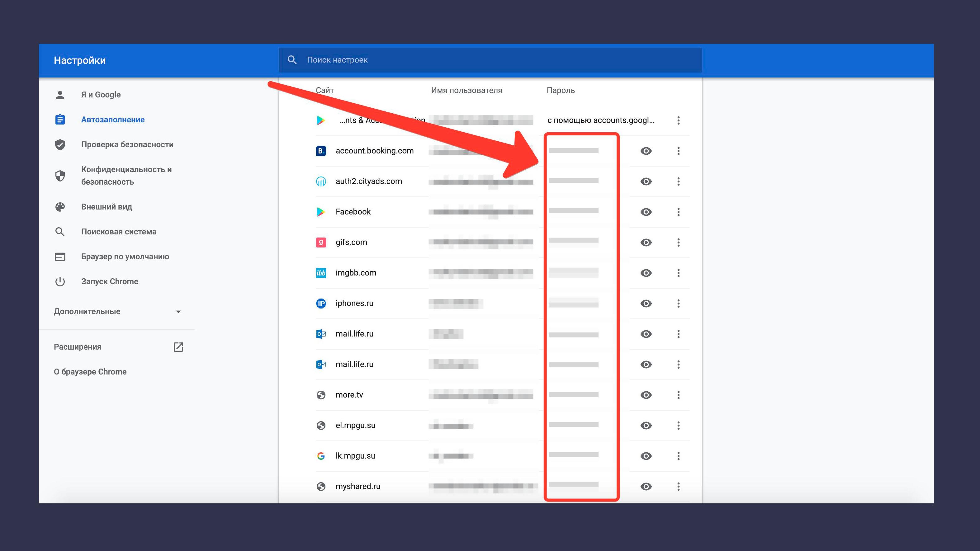This screenshot has width=980, height=551.
Task: Click the browser window icon for 'Браузер по умолчанию'
Action: click(x=60, y=257)
